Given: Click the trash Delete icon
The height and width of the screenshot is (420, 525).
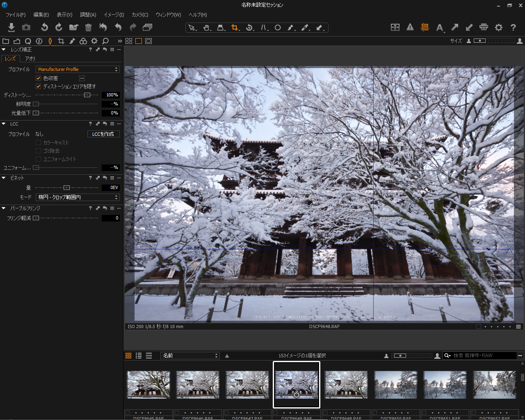Looking at the screenshot, I should click(88, 27).
